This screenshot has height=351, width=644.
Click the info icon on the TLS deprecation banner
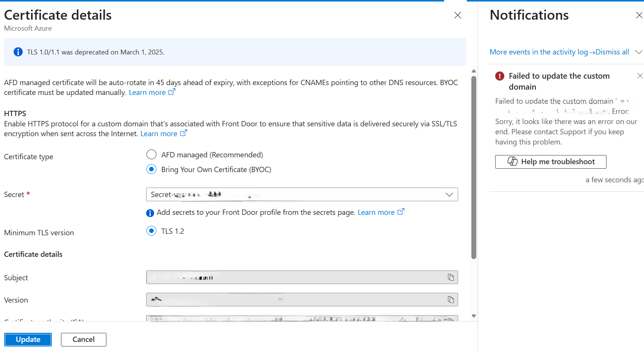[18, 52]
